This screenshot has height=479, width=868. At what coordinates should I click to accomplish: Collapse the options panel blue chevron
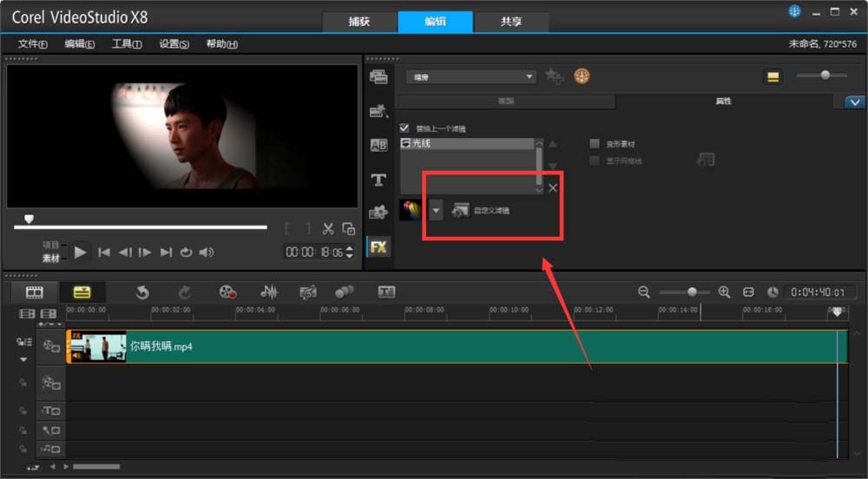855,102
